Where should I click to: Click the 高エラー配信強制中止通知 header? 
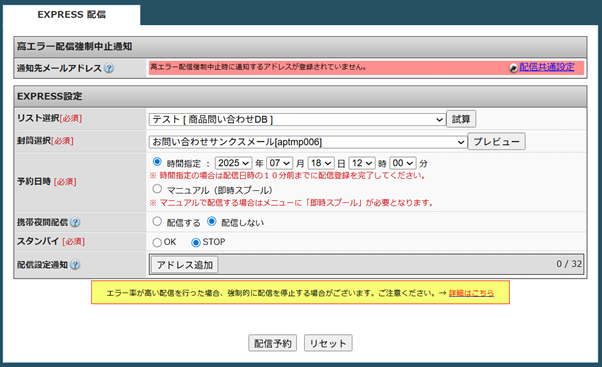click(300, 47)
